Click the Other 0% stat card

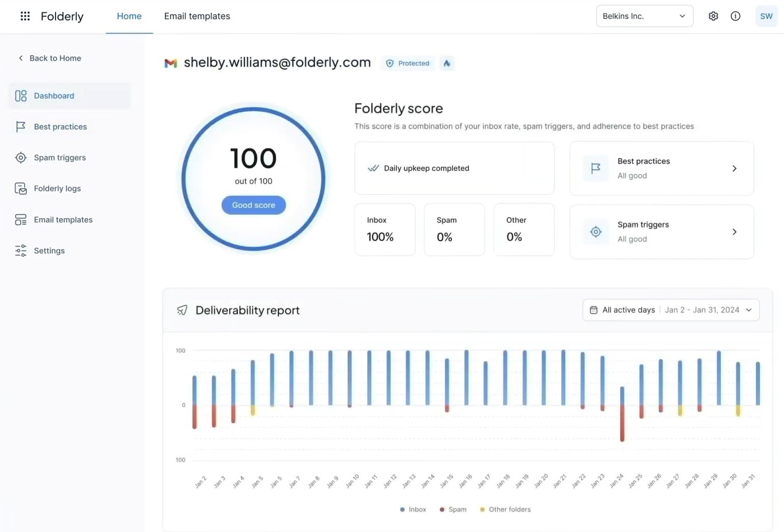click(x=524, y=229)
